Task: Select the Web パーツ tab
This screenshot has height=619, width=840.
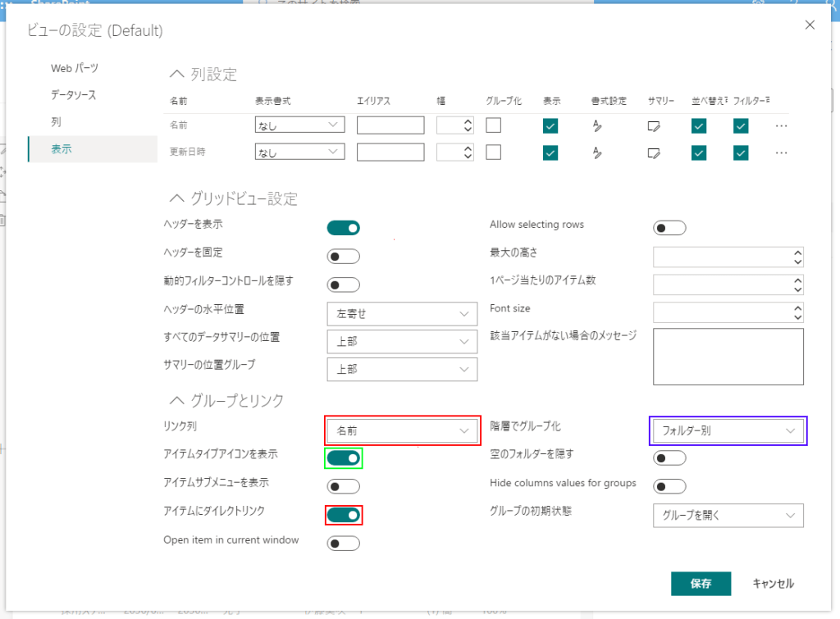Action: click(75, 68)
